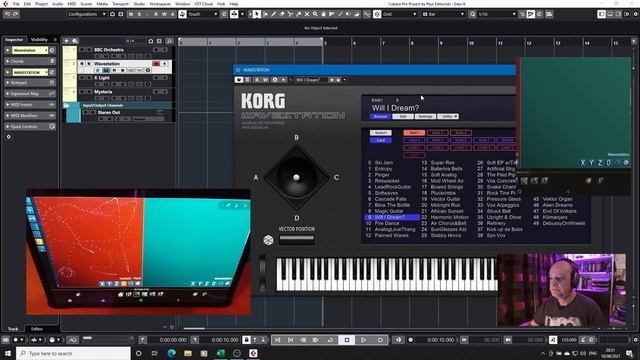Open the 1/16 quantize preset dropdown
Image resolution: width=640 pixels, height=360 pixels.
tap(497, 14)
